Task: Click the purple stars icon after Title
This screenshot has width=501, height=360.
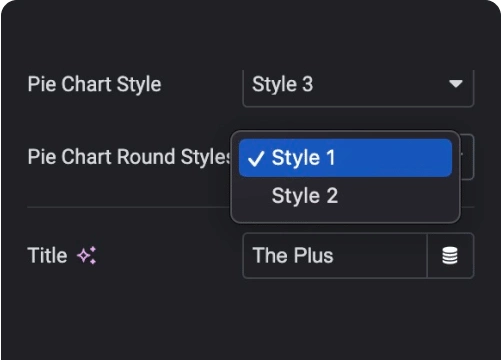Action: click(x=87, y=255)
